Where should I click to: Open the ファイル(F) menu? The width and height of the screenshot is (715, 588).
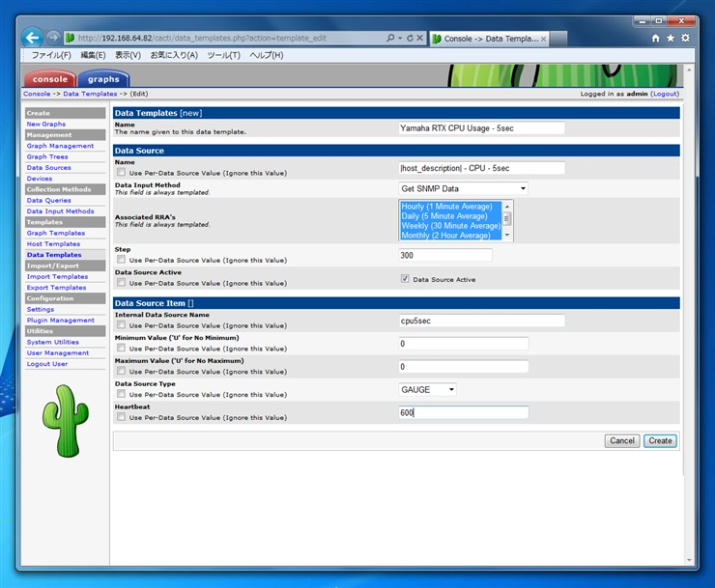(x=51, y=55)
